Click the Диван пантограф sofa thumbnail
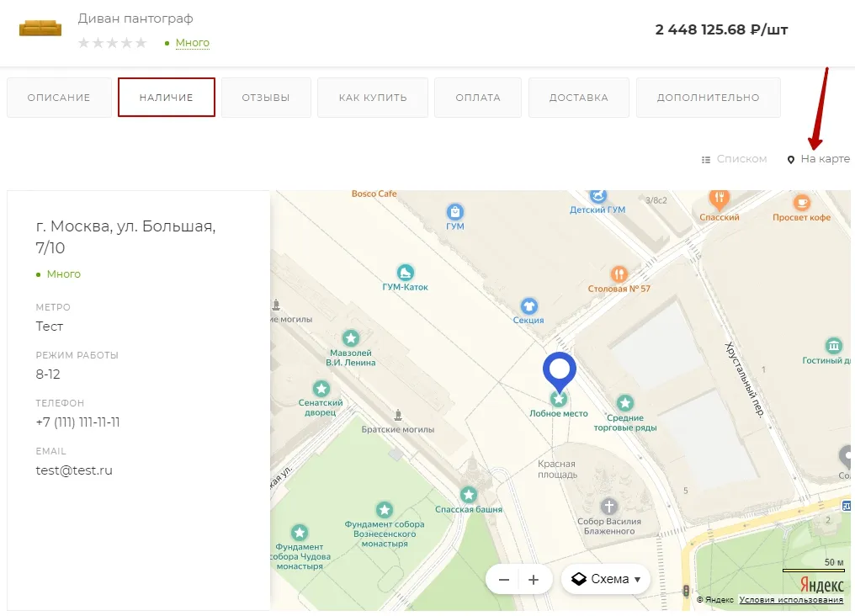Screen dimensions: 855x616 coord(40,29)
